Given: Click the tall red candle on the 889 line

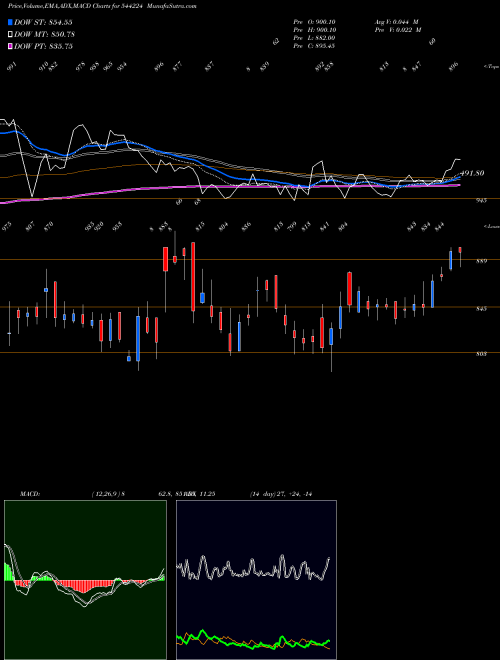Looking at the screenshot, I should [193, 277].
